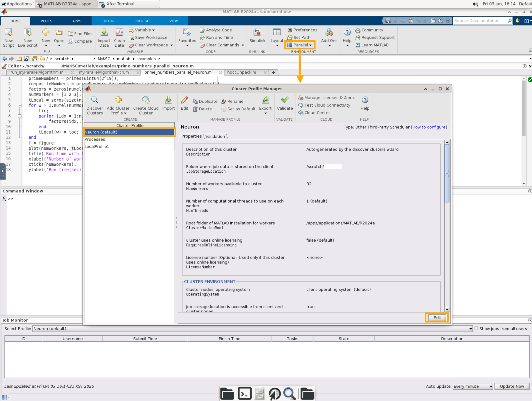This screenshot has height=401, width=532.
Task: Click the Compare files icon
Action: (x=71, y=41)
